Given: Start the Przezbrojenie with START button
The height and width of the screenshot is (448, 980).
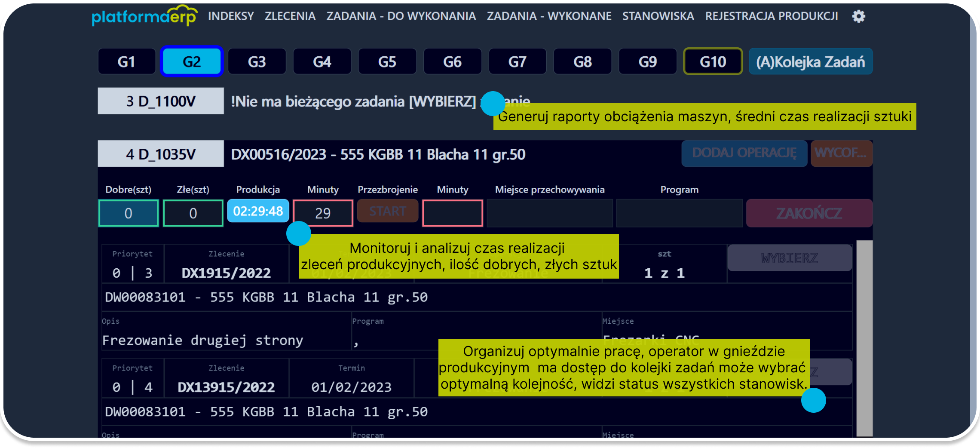Looking at the screenshot, I should pos(387,211).
